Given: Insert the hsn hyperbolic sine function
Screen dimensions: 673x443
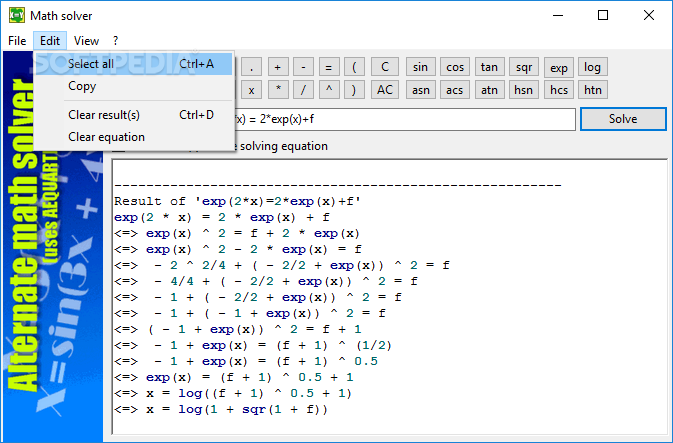Looking at the screenshot, I should [x=524, y=90].
